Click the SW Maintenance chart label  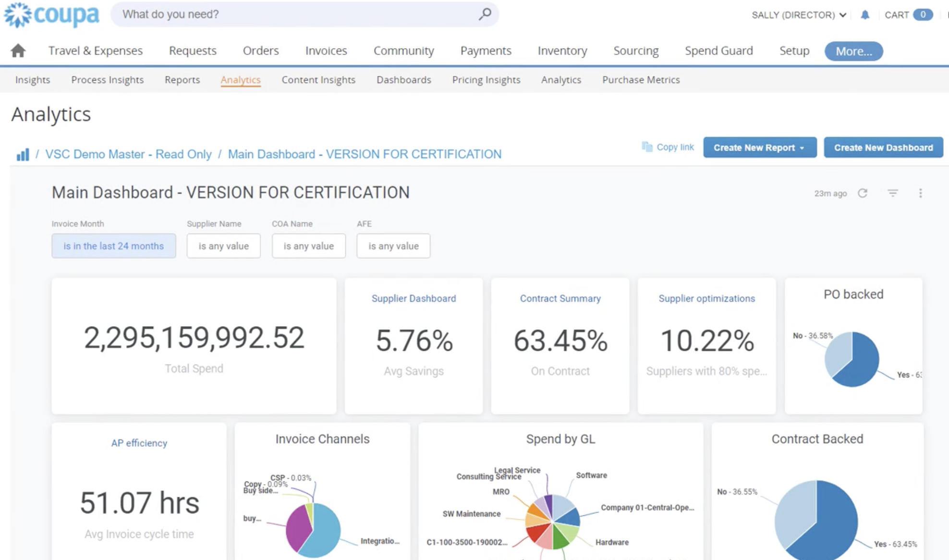pos(472,514)
